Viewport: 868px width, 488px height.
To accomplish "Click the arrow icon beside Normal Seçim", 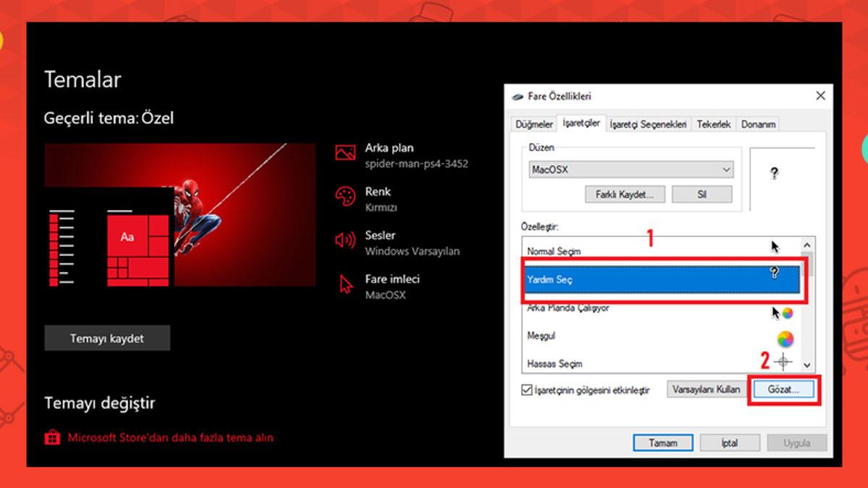I will point(774,245).
